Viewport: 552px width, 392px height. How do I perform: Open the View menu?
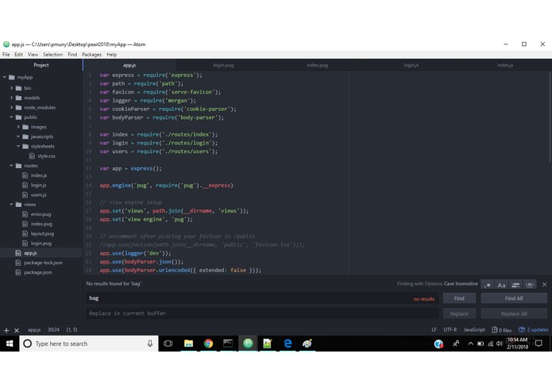33,55
